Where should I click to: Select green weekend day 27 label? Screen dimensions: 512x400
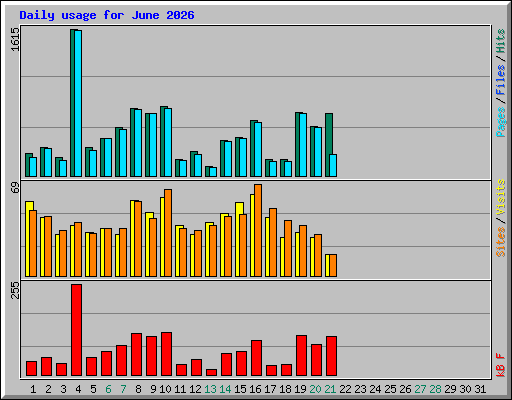(420, 389)
